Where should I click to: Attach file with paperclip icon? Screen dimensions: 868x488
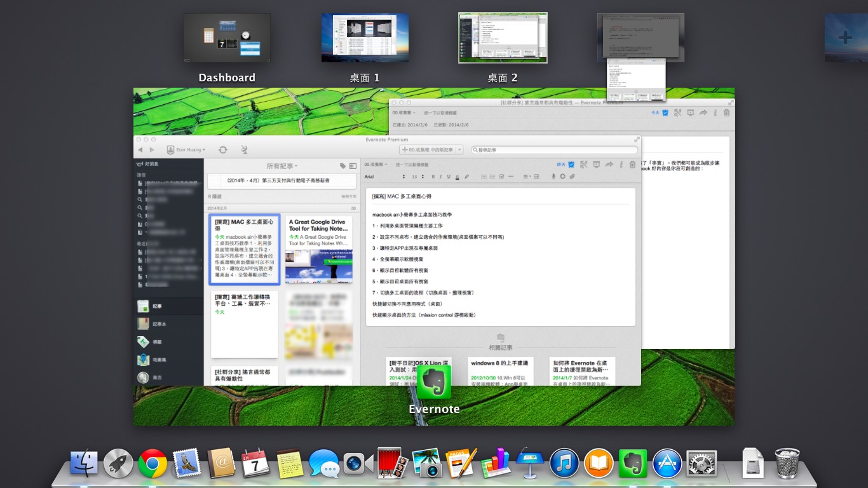coord(572,177)
